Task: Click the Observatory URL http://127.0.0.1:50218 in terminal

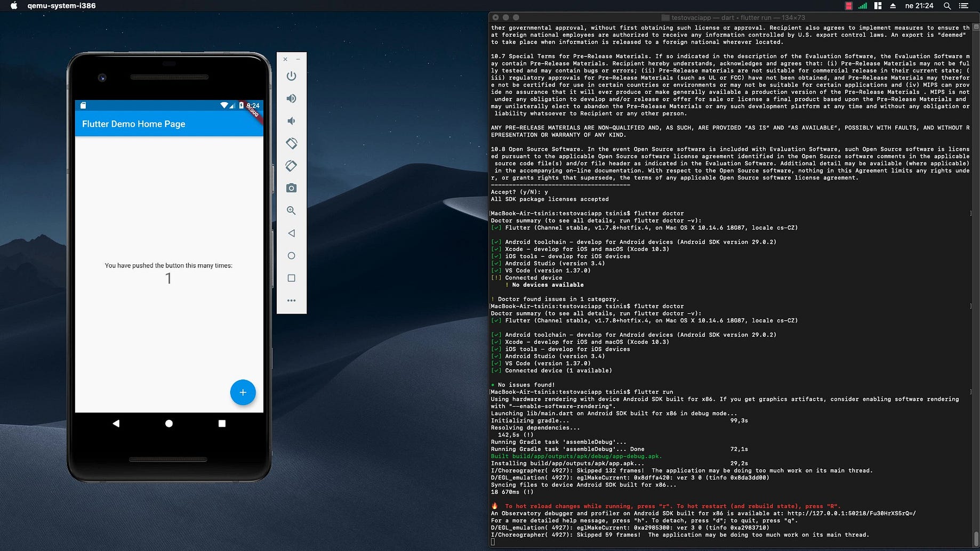Action: (x=852, y=514)
